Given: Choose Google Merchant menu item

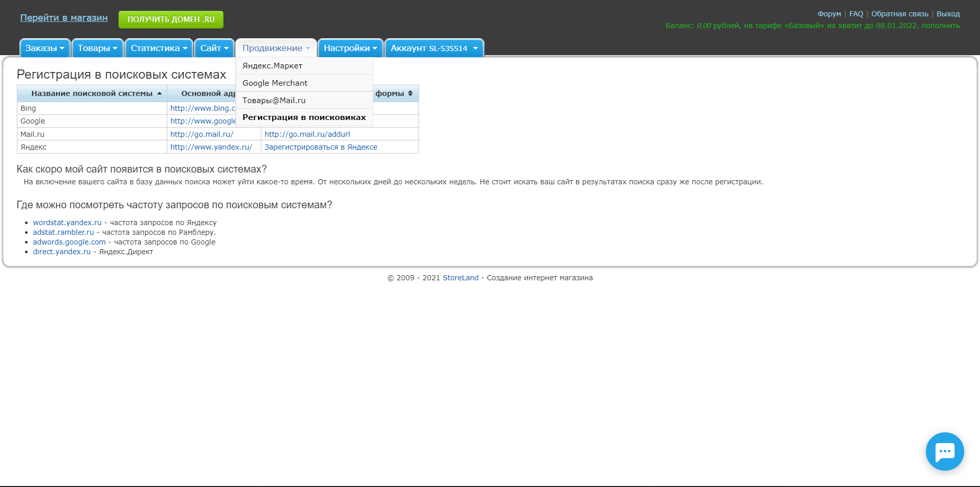Looking at the screenshot, I should coord(304,83).
